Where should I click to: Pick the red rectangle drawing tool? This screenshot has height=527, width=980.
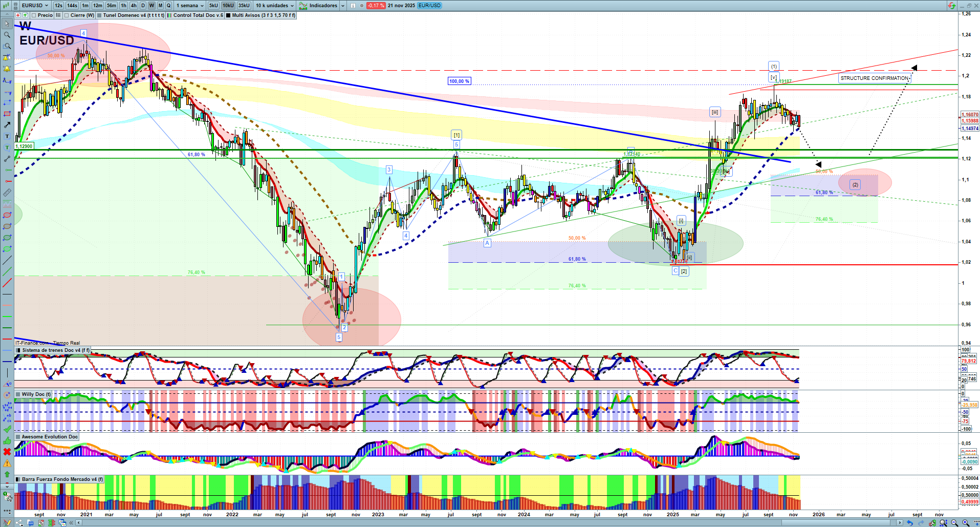point(7,114)
